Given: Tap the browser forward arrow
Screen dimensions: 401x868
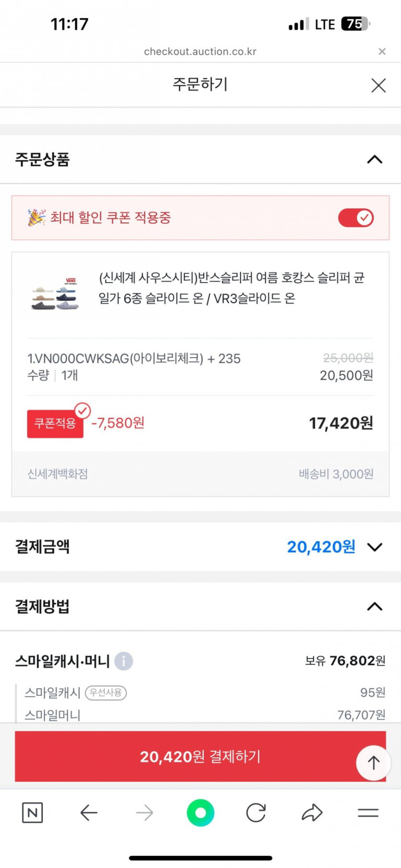Looking at the screenshot, I should (145, 812).
